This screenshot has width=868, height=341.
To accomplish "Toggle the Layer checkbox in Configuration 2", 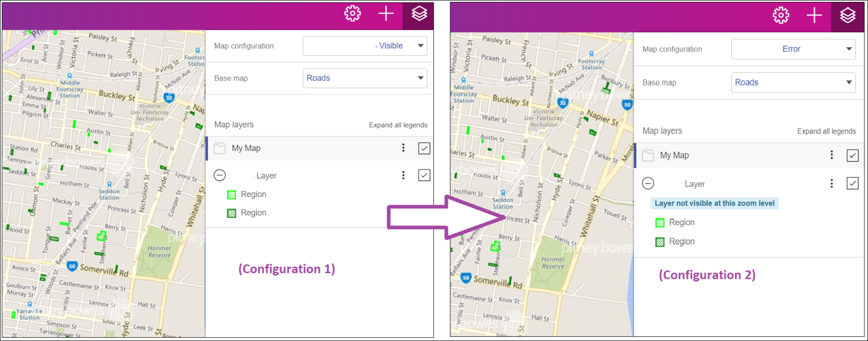I will coord(852,183).
